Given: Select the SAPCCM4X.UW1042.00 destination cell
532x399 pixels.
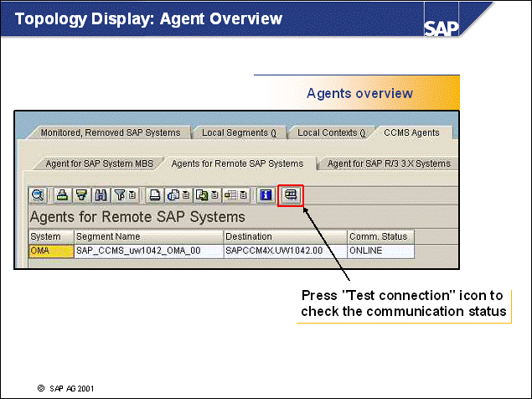Looking at the screenshot, I should [285, 251].
